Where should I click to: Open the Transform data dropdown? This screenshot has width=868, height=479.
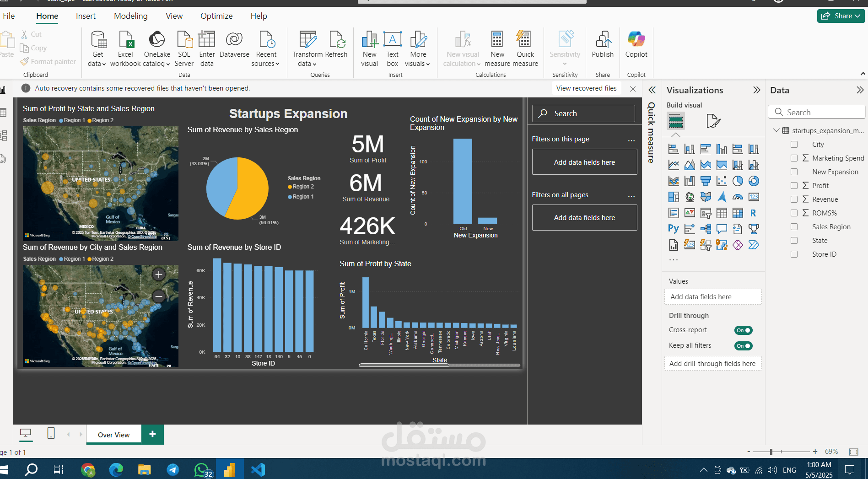pos(307,64)
